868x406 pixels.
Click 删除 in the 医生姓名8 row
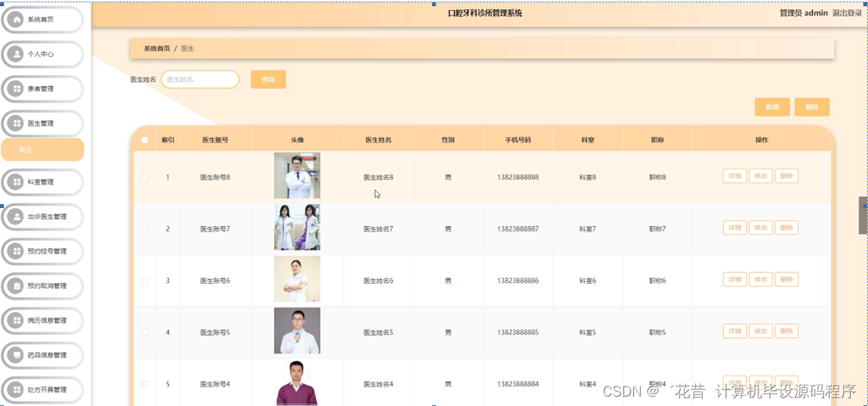click(787, 176)
